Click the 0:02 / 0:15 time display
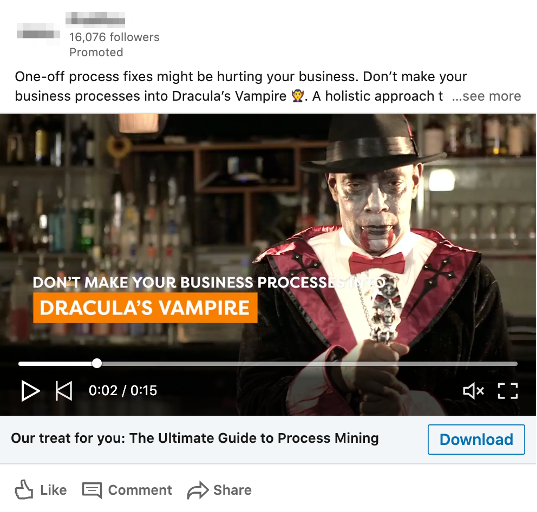 coord(123,390)
